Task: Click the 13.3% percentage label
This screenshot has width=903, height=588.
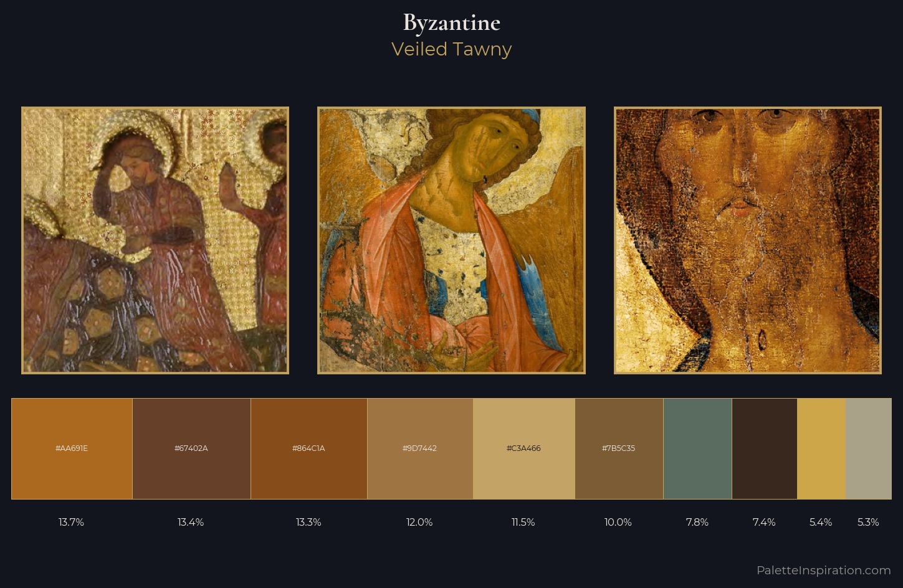Action: 308,522
